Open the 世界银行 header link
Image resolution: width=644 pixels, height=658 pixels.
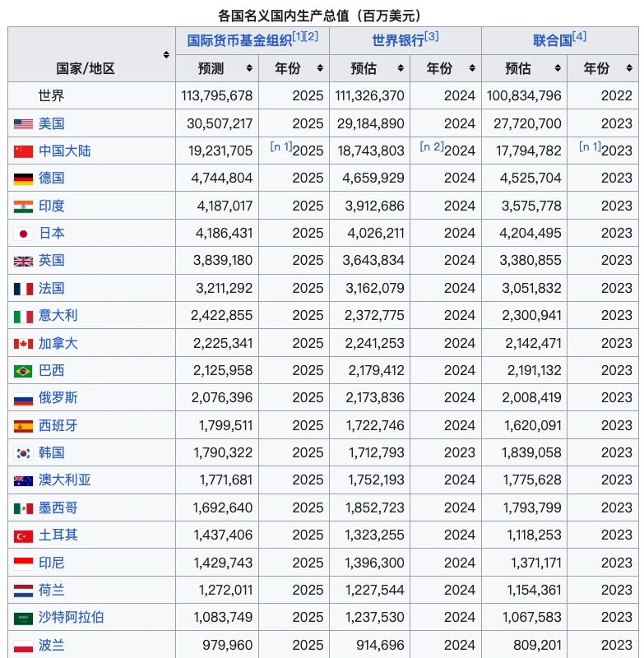point(398,40)
